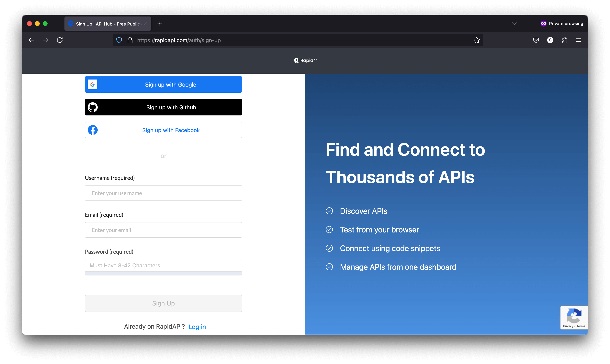Open the Firefox account profile icon
The height and width of the screenshot is (364, 610).
coord(550,40)
